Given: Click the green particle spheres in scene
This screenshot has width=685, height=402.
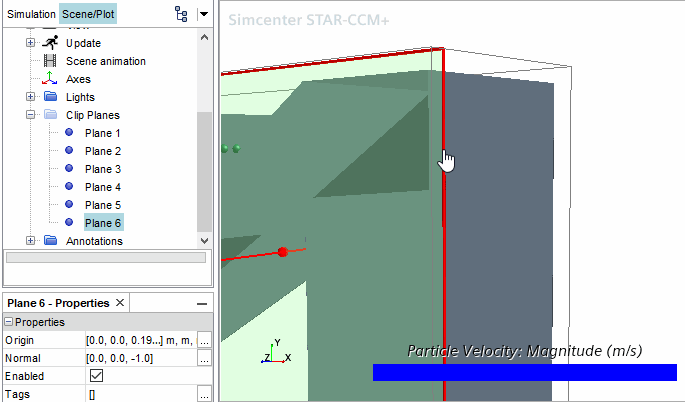Looking at the screenshot, I should (231, 149).
